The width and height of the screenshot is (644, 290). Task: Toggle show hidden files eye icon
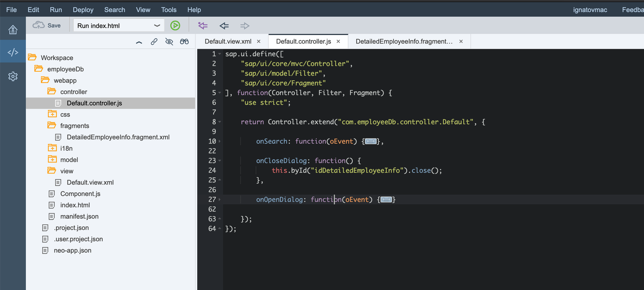click(x=169, y=41)
